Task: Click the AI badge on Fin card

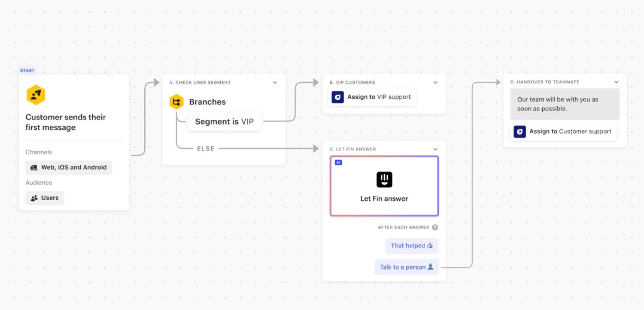Action: pos(338,163)
